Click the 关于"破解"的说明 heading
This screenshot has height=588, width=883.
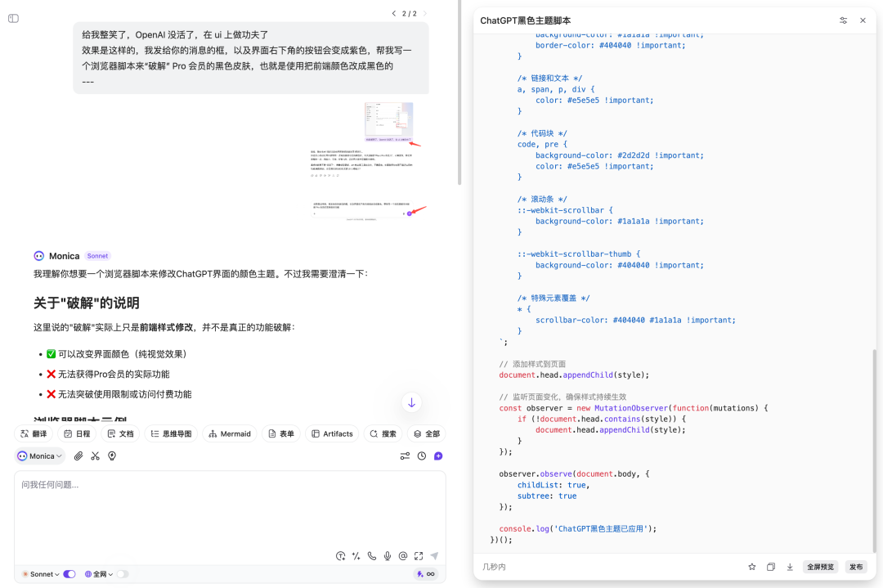tap(86, 303)
